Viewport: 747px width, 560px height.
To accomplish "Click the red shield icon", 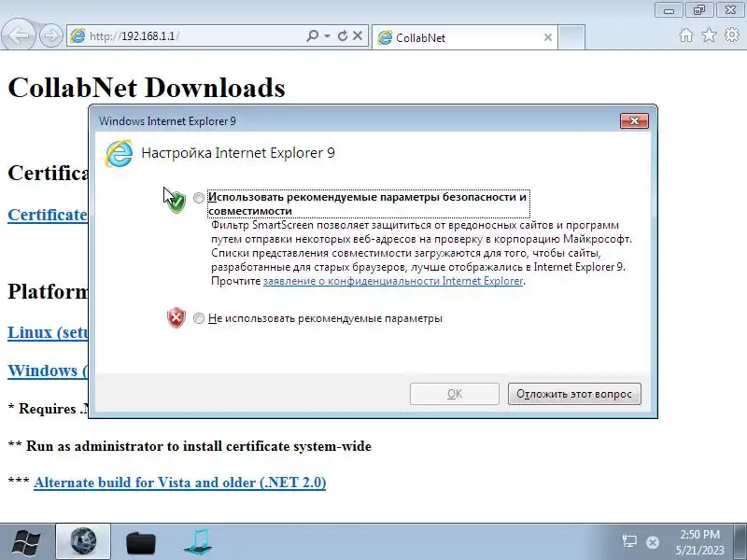I will click(x=176, y=317).
